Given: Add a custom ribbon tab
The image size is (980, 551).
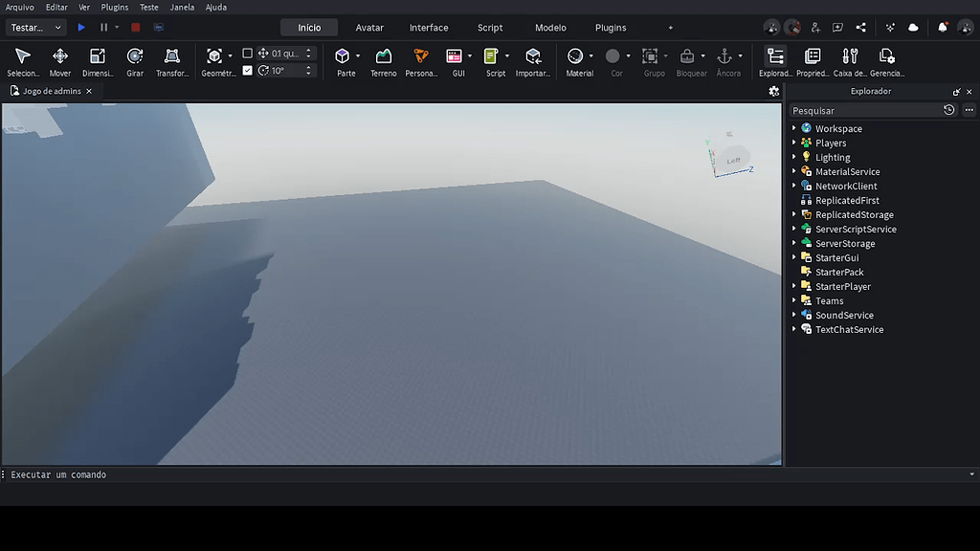Looking at the screenshot, I should tap(671, 28).
